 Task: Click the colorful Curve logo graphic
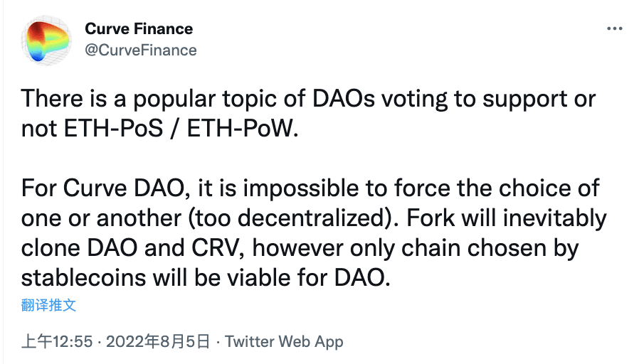click(46, 41)
